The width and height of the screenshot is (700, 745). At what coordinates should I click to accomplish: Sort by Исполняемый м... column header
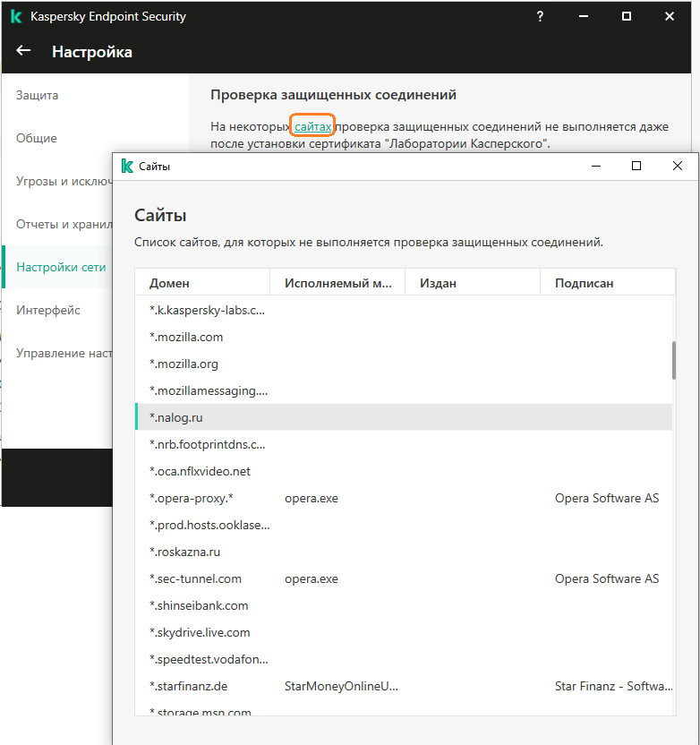tap(337, 283)
